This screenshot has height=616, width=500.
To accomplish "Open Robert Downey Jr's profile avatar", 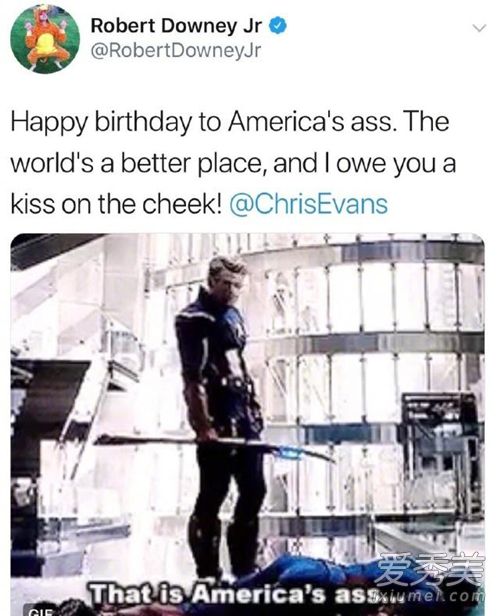I will [45, 38].
